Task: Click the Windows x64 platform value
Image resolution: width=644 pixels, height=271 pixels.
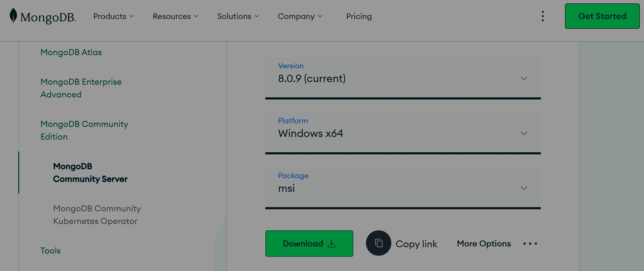Action: 311,133
